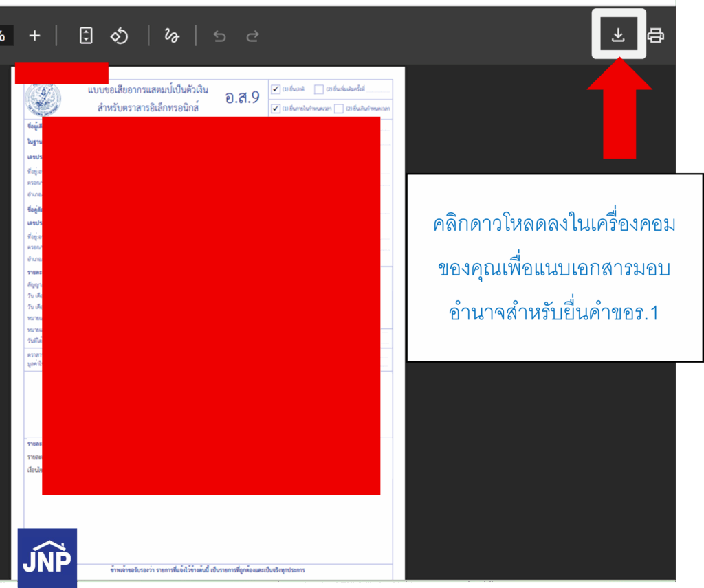Click the subtitle สำหรับตราสารอิเล็กทรอนิกส์
This screenshot has height=588, width=704.
click(x=148, y=108)
